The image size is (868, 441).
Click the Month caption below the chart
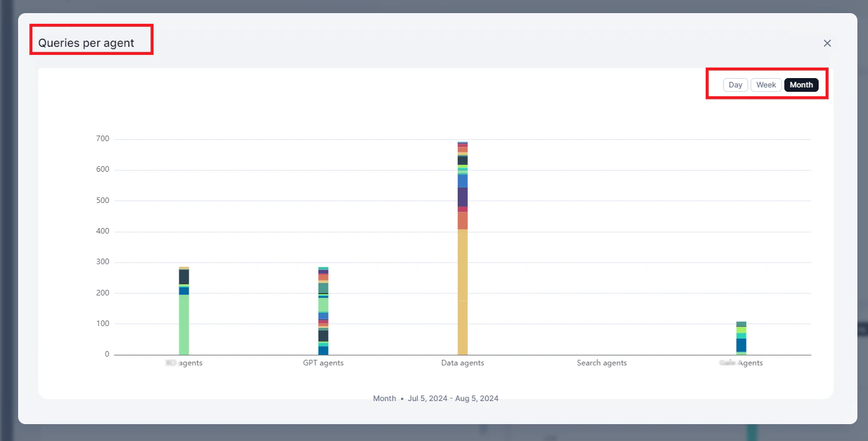click(x=384, y=398)
